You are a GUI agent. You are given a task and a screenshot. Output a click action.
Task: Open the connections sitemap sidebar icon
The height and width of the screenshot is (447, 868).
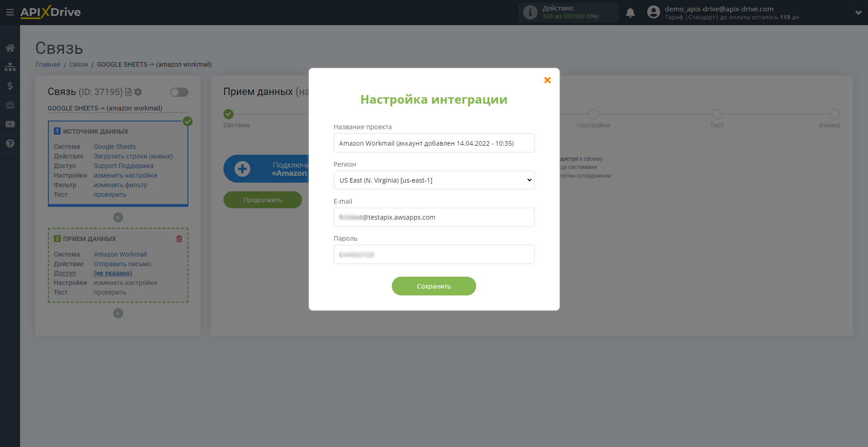10,67
